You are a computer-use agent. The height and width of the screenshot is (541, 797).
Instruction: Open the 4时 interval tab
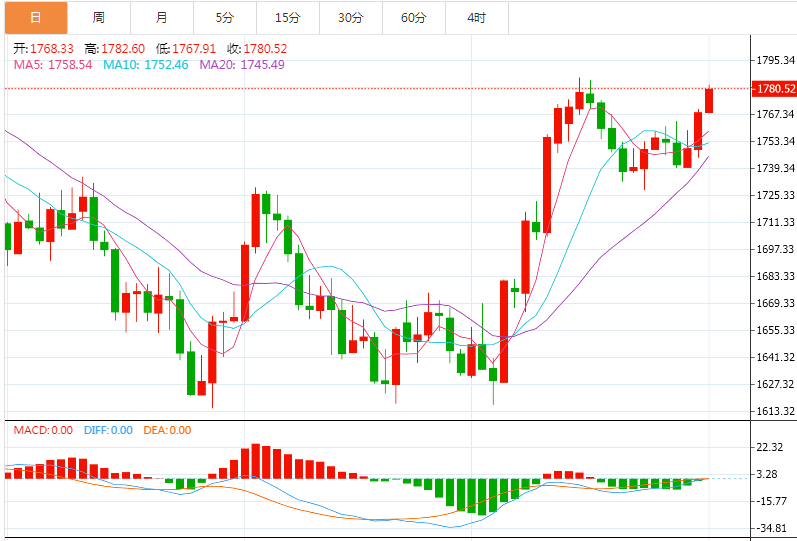tap(477, 18)
